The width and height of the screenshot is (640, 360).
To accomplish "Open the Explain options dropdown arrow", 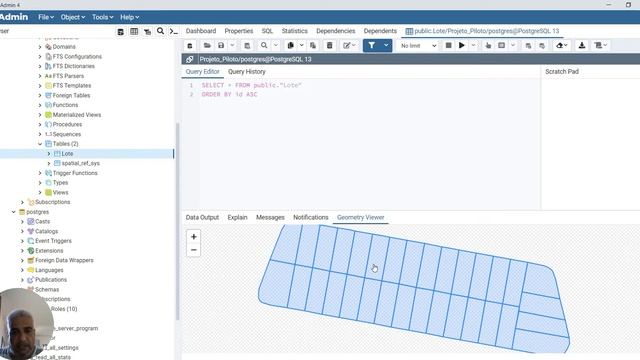I will [513, 45].
